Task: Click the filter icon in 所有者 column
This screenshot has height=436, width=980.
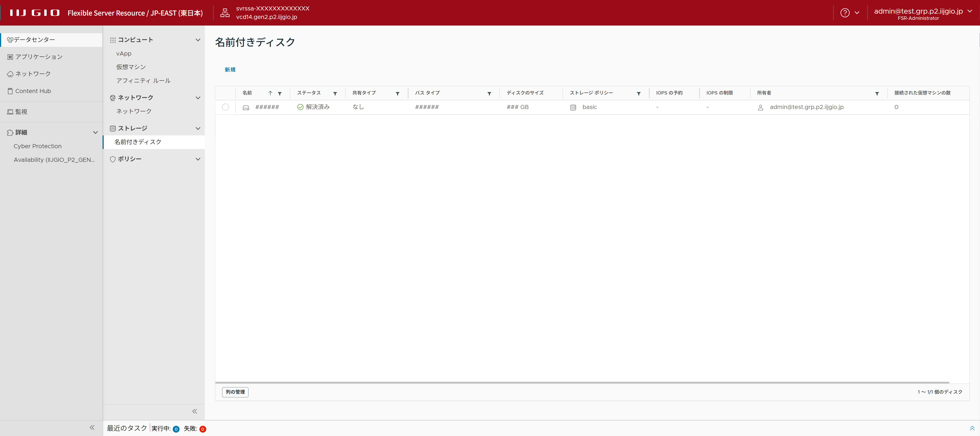Action: pos(877,93)
